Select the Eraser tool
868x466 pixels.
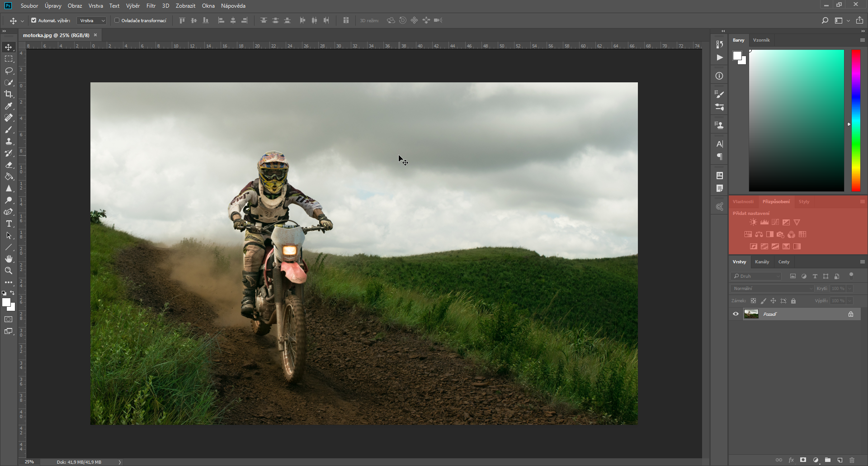9,165
